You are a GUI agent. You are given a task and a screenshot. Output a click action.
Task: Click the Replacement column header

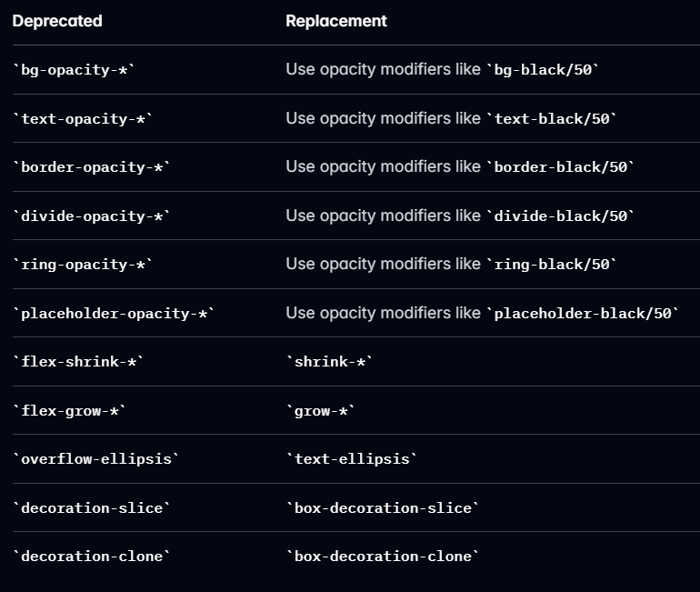[x=336, y=21]
